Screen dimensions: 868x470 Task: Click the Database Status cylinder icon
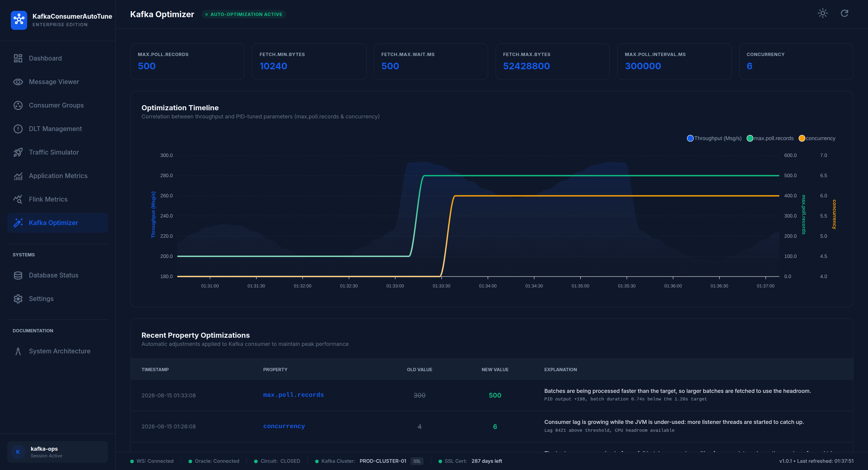[18, 275]
